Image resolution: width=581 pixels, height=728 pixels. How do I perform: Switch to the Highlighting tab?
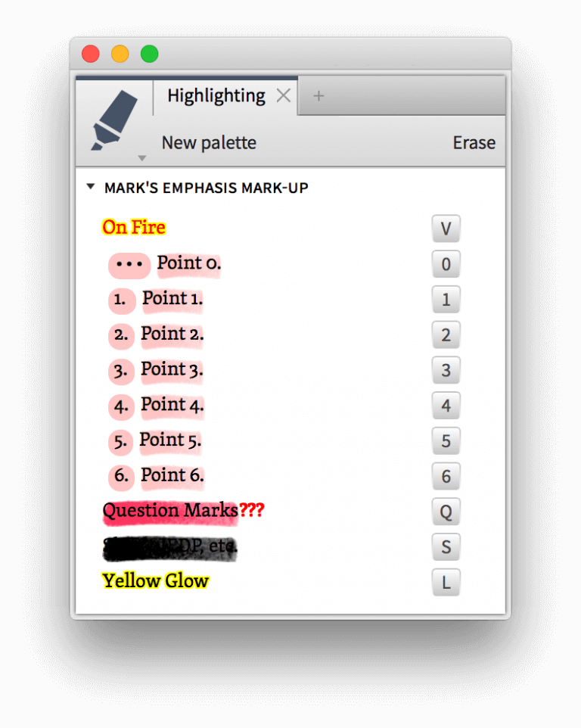point(216,95)
